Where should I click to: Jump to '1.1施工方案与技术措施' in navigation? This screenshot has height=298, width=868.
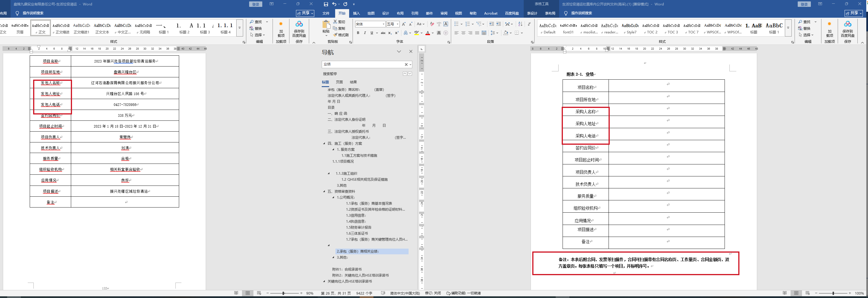click(x=359, y=156)
